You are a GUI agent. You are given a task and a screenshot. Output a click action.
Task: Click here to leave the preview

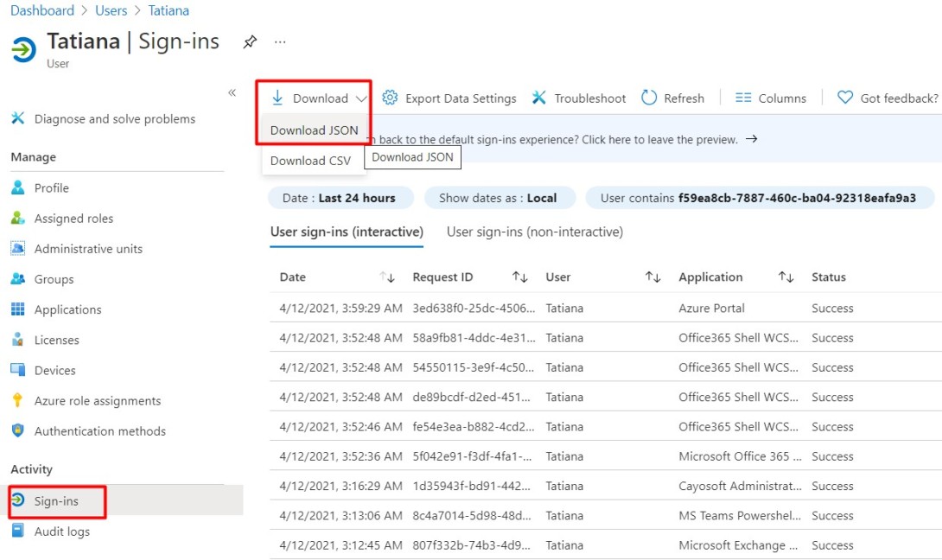(659, 139)
